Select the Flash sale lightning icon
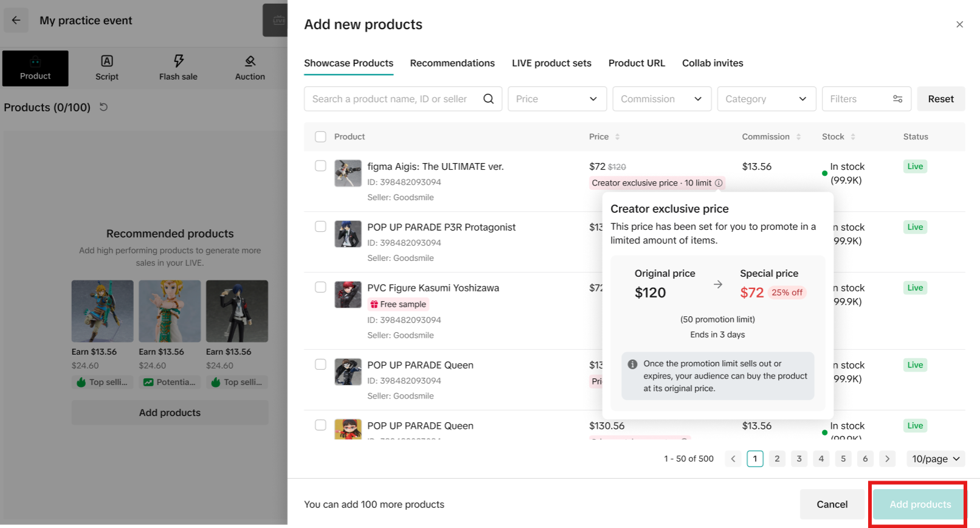Image resolution: width=980 pixels, height=528 pixels. click(178, 61)
